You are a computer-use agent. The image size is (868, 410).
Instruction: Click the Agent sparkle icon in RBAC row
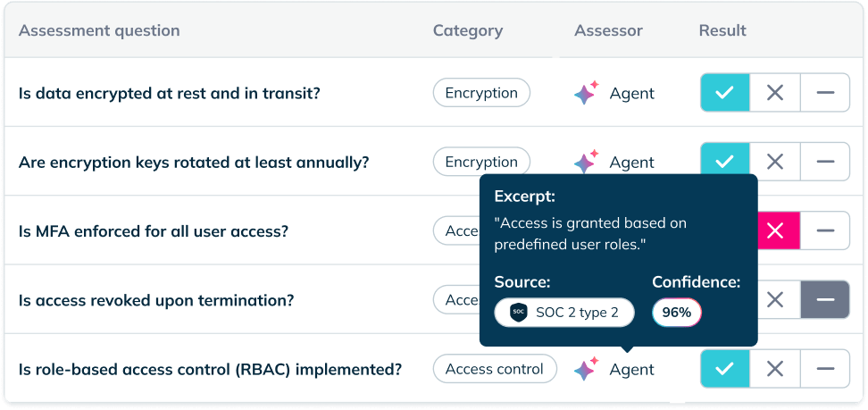[586, 369]
